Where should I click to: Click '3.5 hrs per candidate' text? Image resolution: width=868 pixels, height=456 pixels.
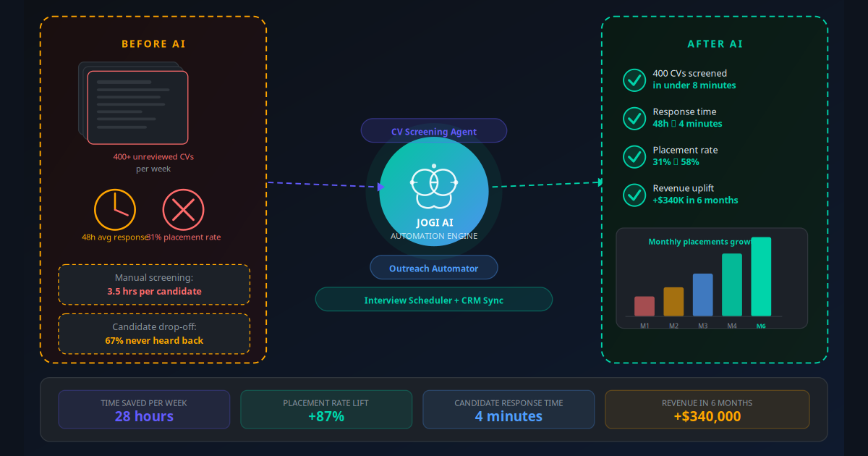(x=154, y=291)
